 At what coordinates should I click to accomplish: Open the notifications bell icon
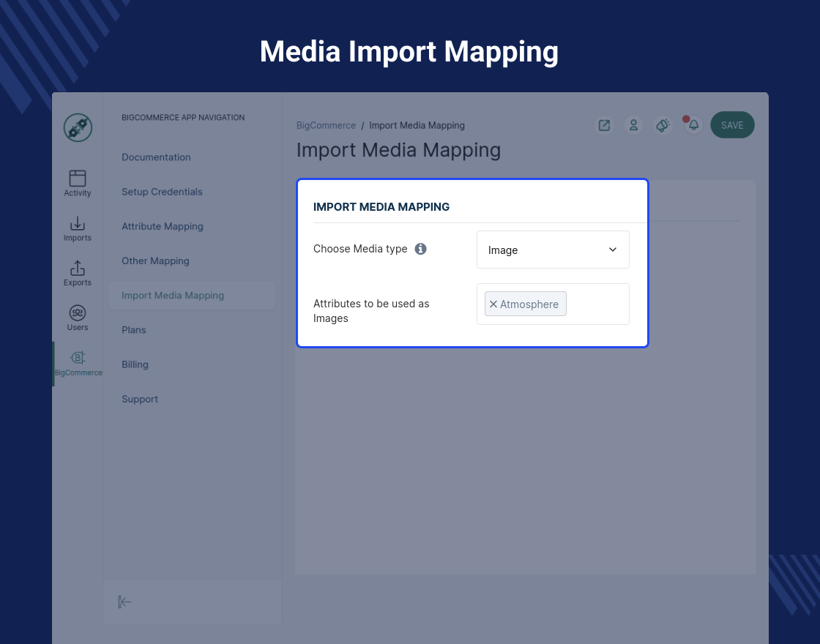point(693,125)
